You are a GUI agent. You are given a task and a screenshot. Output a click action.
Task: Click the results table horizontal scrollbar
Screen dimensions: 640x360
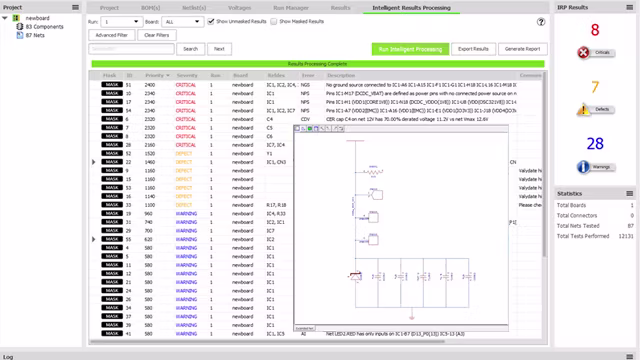coord(267,342)
